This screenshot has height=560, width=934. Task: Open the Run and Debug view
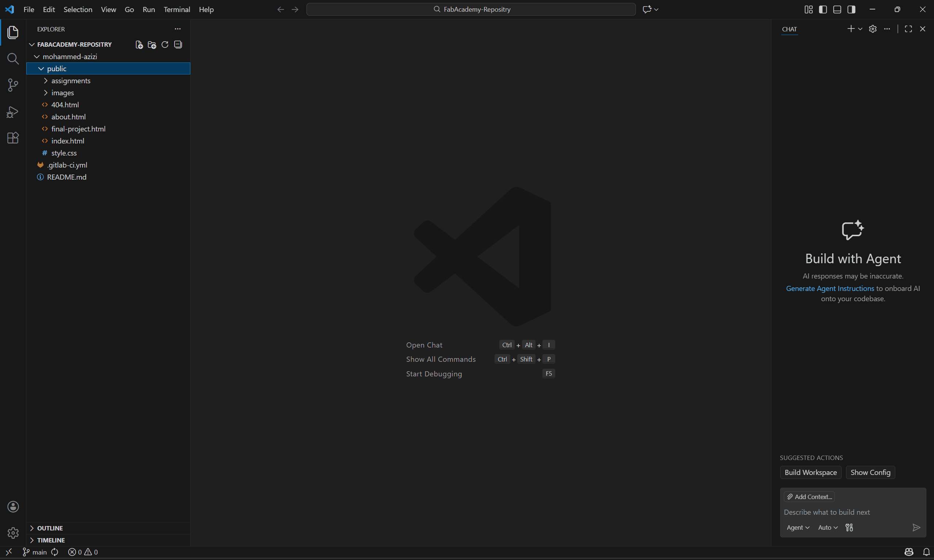point(13,112)
